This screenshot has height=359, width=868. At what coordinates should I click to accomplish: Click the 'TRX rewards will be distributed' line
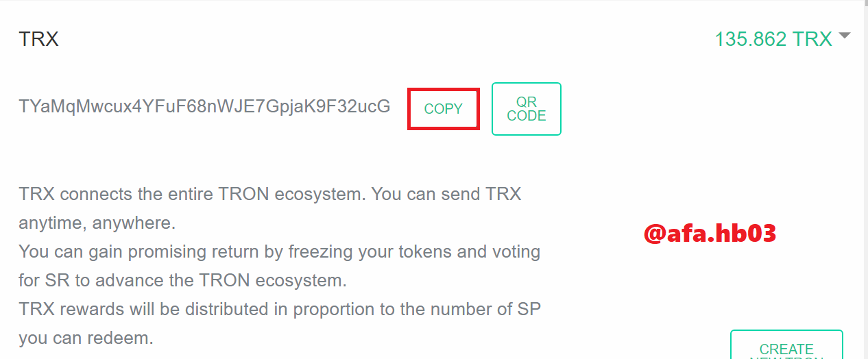280,309
